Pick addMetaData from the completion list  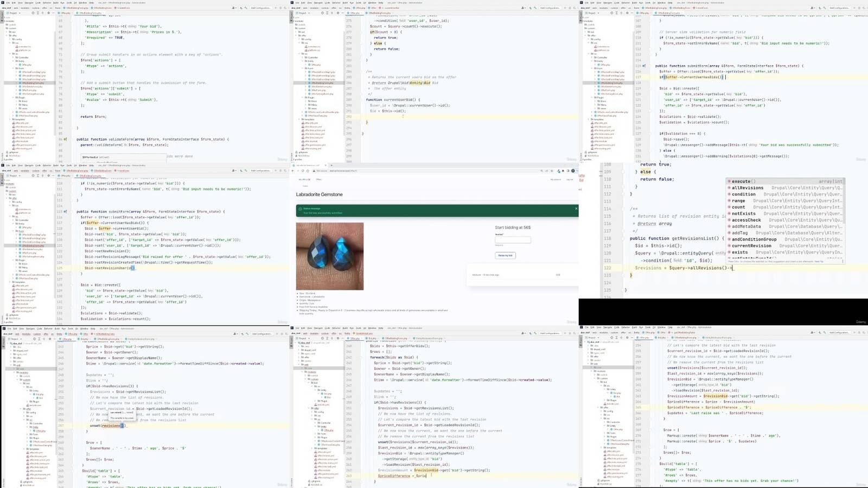785,226
